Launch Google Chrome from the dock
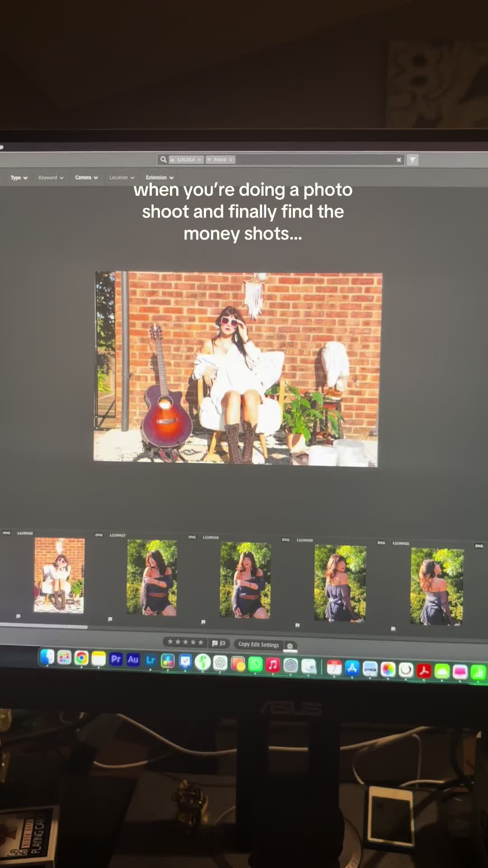This screenshot has height=868, width=488. click(81, 658)
